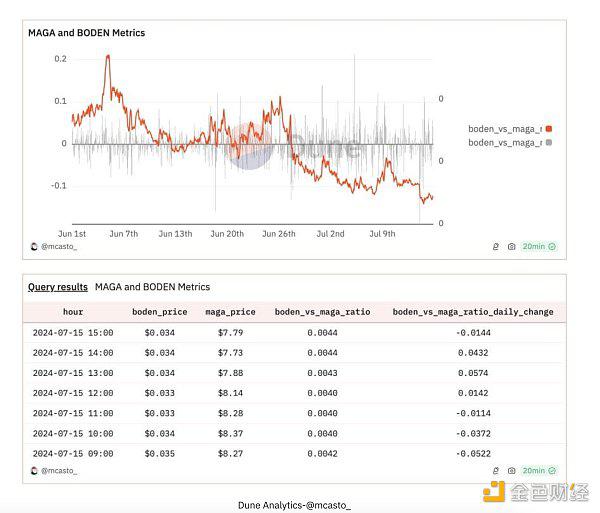Viewport: 600px width, 513px height.
Task: Select the 2024-07-15 12:00 hour cell
Action: [73, 393]
